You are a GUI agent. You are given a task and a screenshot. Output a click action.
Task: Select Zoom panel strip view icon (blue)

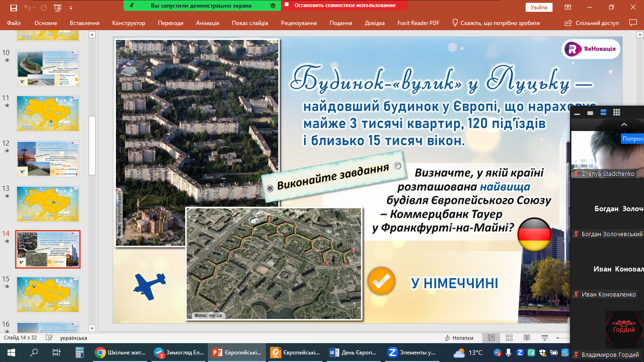point(603,113)
